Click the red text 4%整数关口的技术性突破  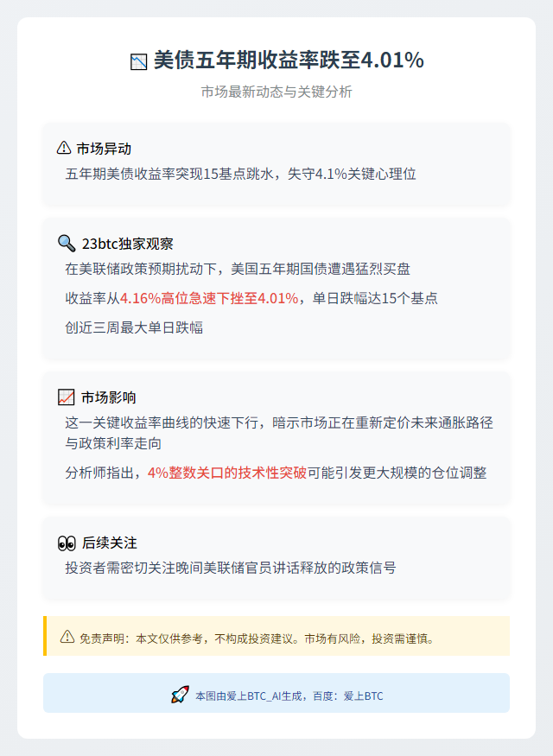click(x=227, y=473)
